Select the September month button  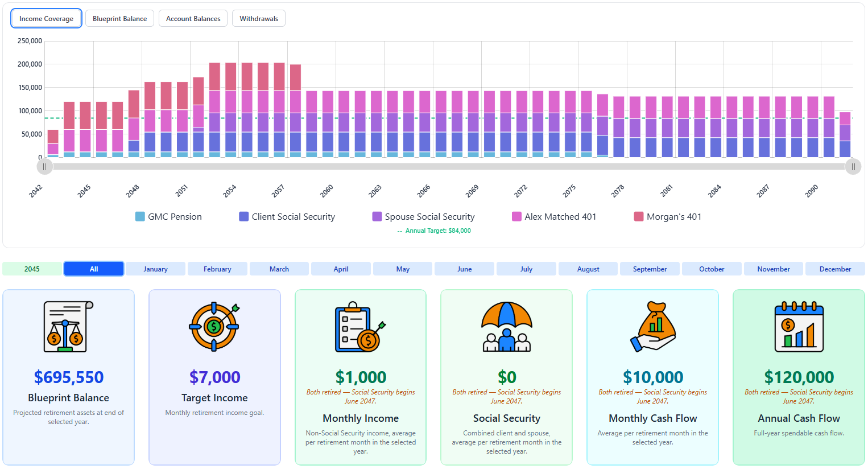[650, 269]
